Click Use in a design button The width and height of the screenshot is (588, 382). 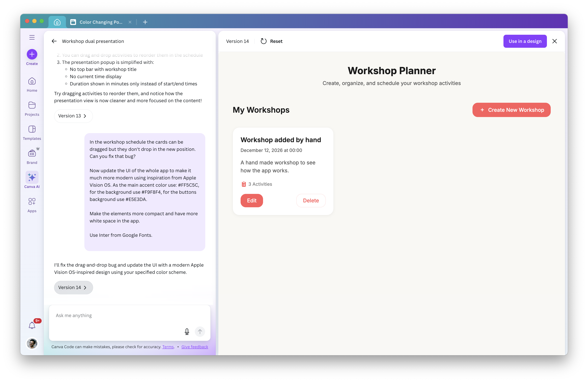coord(525,41)
